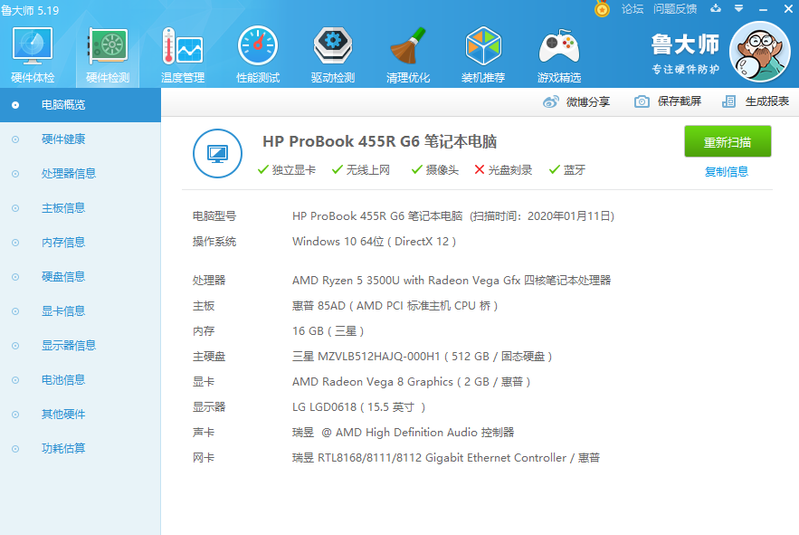This screenshot has width=799, height=535.
Task: Click the gold medal icon in title bar
Action: (x=602, y=9)
